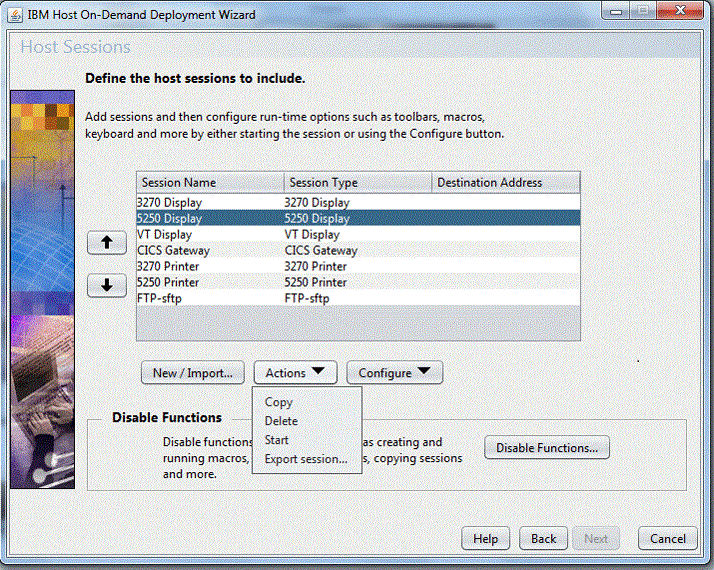Viewport: 714px width, 570px height.
Task: Click FTP-sftp in Session Type column
Action: tap(307, 298)
